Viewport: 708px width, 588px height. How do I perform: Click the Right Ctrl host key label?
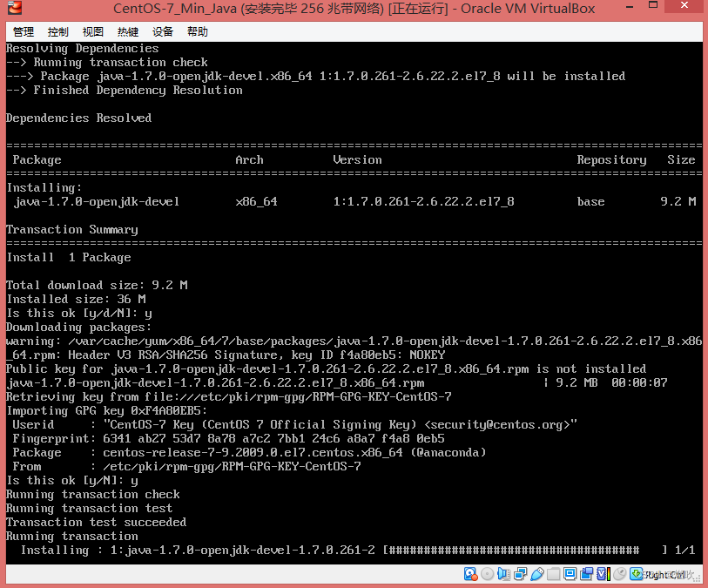tap(665, 575)
